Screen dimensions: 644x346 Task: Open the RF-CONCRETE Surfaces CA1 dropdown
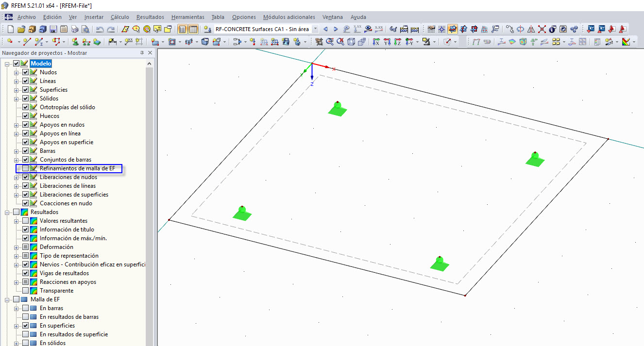(x=316, y=29)
